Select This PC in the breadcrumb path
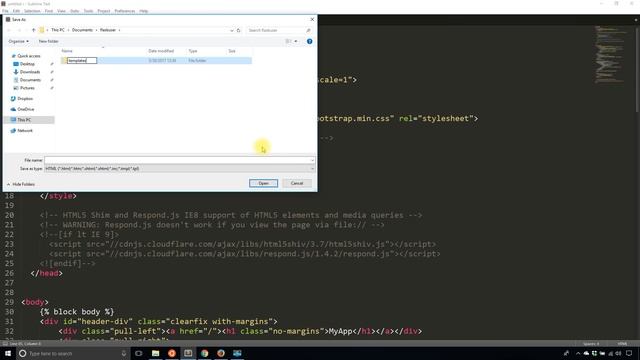640x360 pixels. click(x=58, y=30)
